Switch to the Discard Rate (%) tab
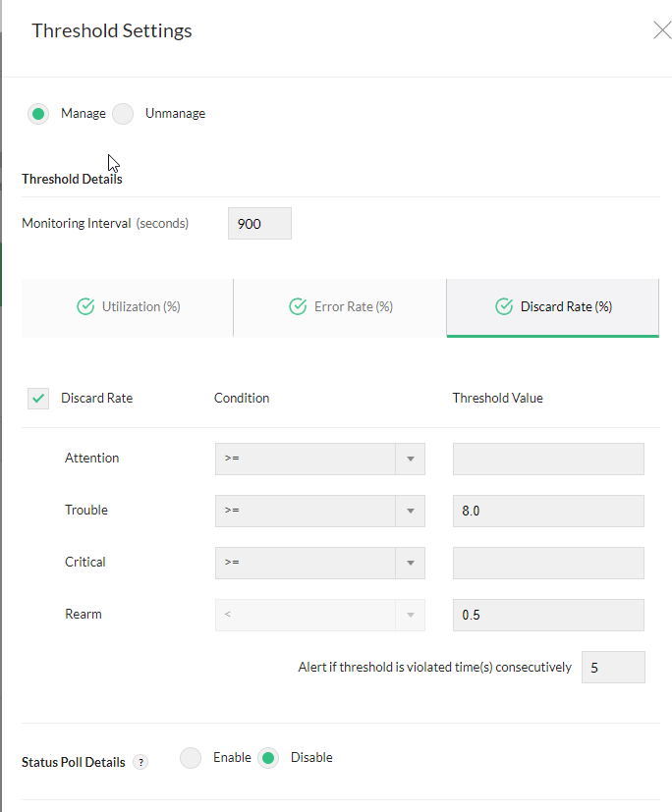The width and height of the screenshot is (672, 812). (553, 307)
